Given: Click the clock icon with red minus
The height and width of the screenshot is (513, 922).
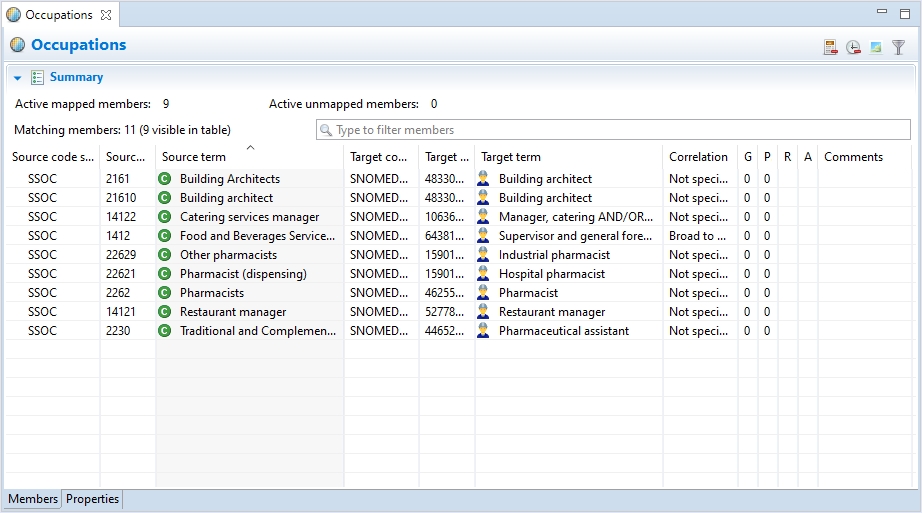Looking at the screenshot, I should (x=853, y=47).
